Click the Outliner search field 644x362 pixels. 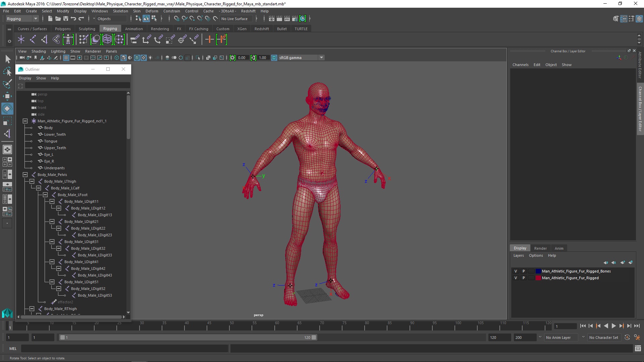point(77,86)
